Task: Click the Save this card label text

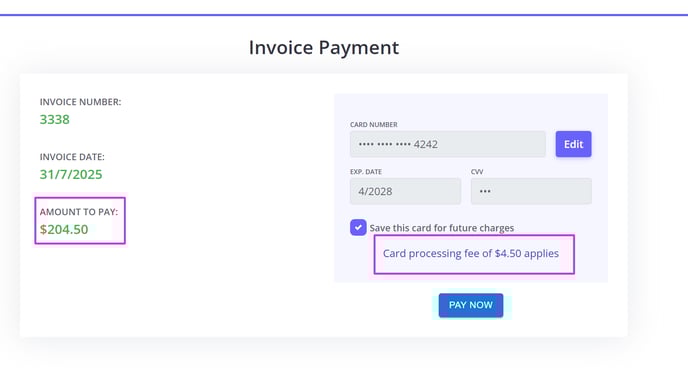Action: click(441, 228)
